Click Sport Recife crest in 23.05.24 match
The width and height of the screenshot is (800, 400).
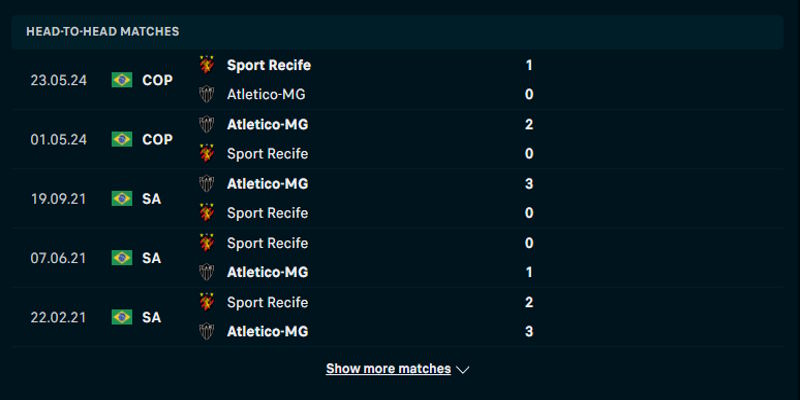pyautogui.click(x=207, y=65)
